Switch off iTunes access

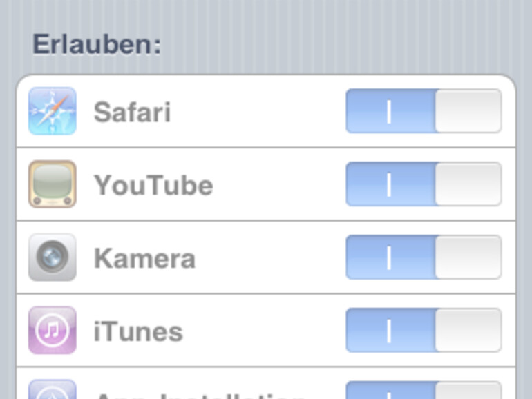pyautogui.click(x=423, y=331)
